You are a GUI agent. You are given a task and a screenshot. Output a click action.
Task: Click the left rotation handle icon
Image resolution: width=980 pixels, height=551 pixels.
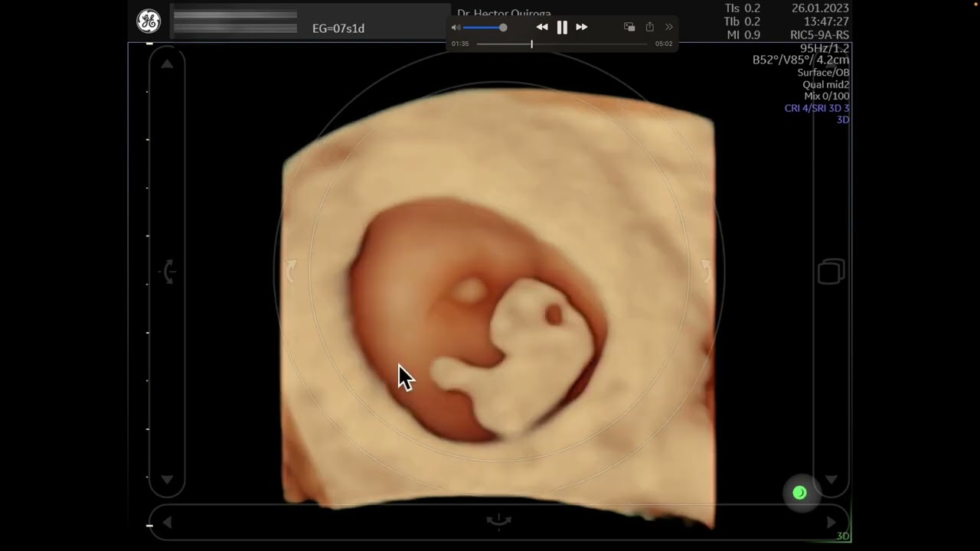[x=168, y=271]
